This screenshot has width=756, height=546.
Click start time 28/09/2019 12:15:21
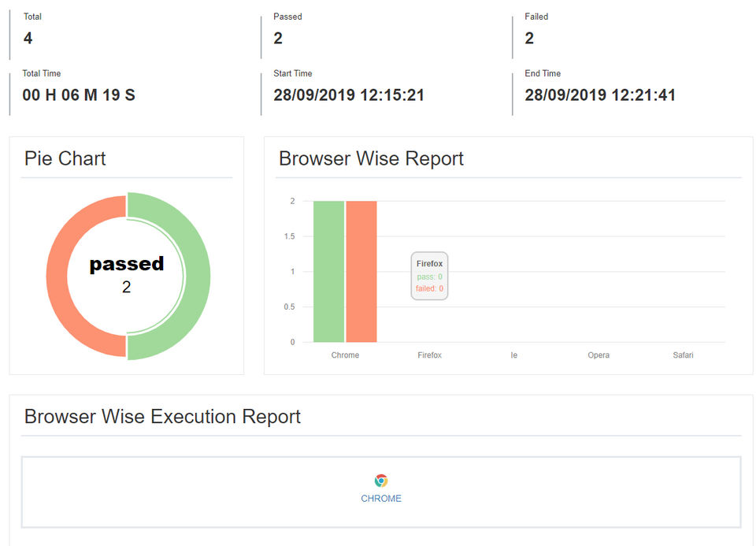click(349, 95)
